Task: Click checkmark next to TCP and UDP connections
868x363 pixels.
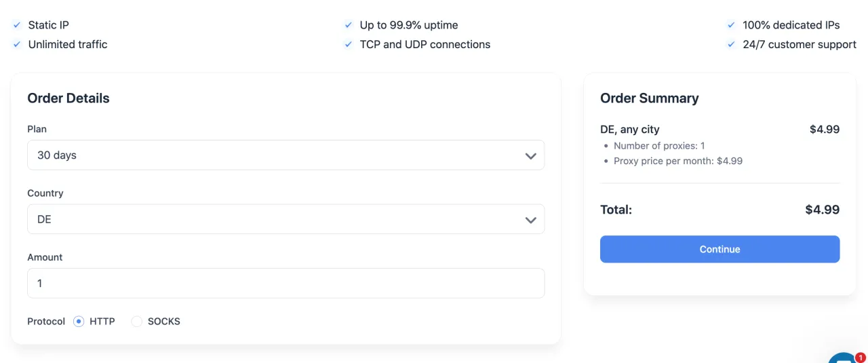Action: coord(349,44)
